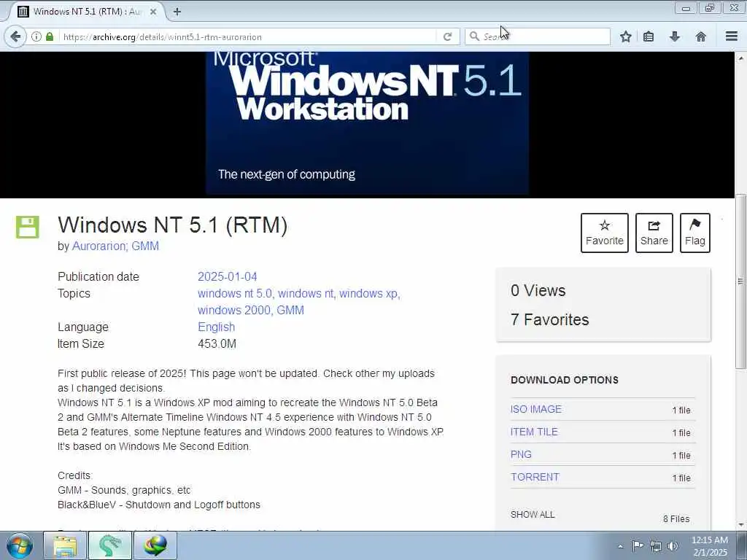Open the windows 2000 topic link

click(x=236, y=311)
